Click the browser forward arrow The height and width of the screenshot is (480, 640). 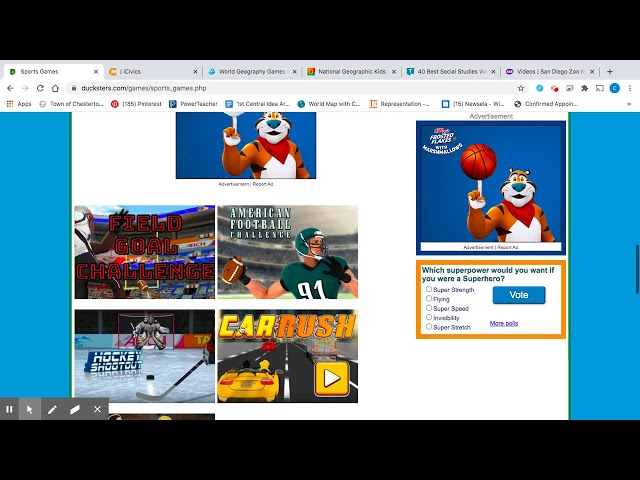tap(25, 88)
